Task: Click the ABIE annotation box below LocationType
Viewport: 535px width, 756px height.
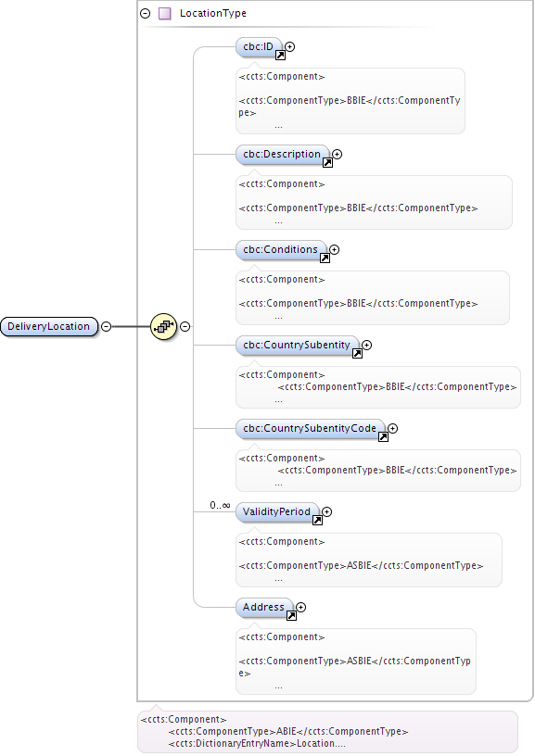Action: pyautogui.click(x=327, y=731)
